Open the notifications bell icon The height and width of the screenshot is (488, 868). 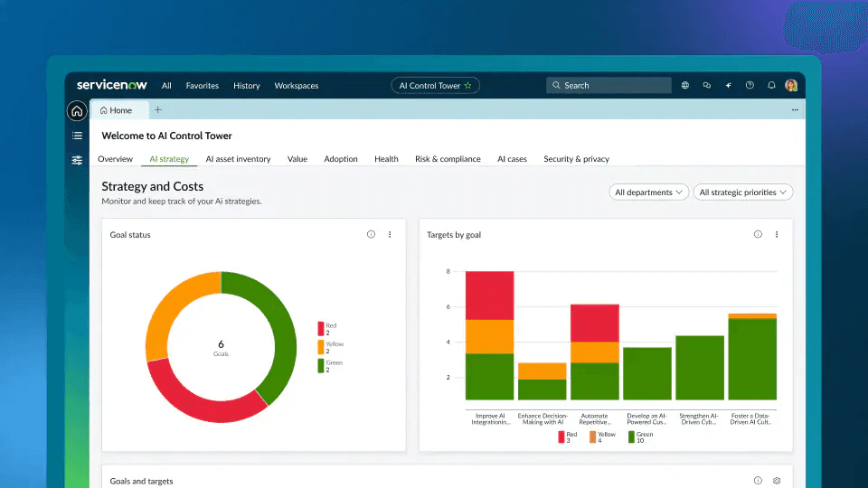point(771,85)
